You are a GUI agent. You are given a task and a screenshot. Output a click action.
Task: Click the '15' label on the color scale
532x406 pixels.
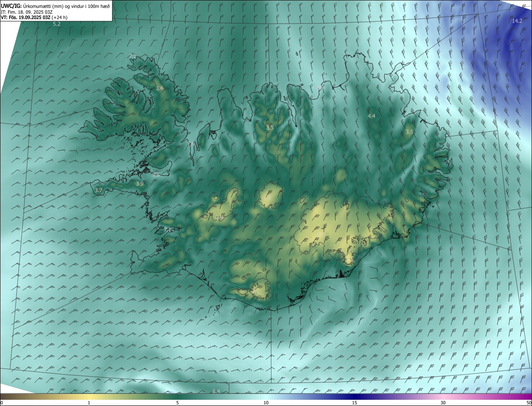click(x=355, y=403)
